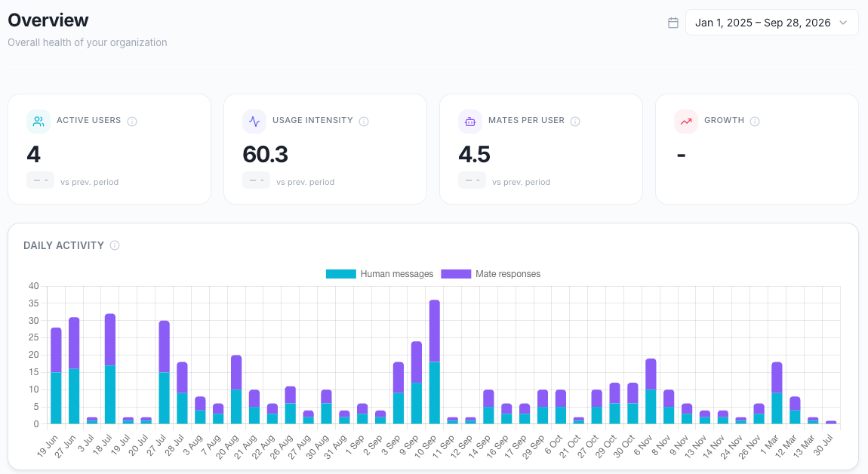Click the Mate responses legend label
The image size is (868, 474).
pos(508,273)
